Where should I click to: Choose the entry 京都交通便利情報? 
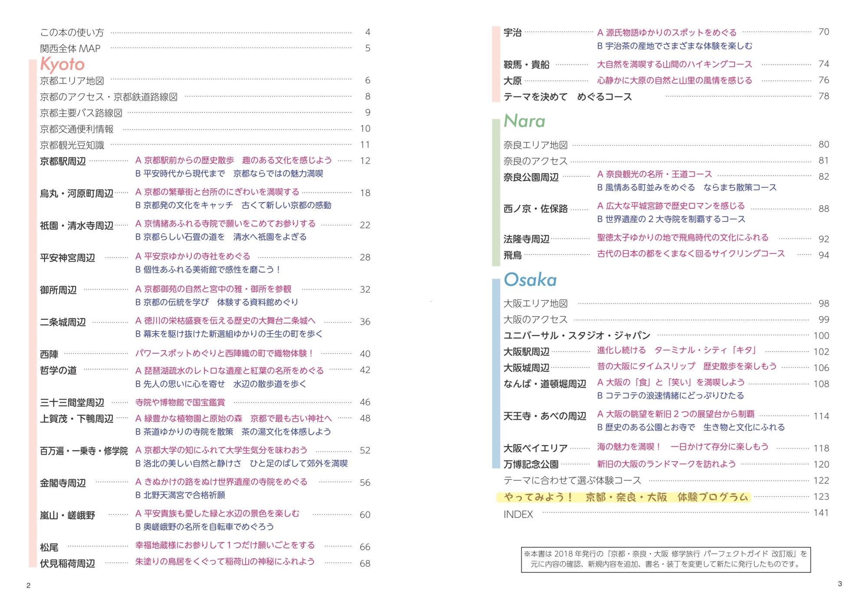(77, 129)
